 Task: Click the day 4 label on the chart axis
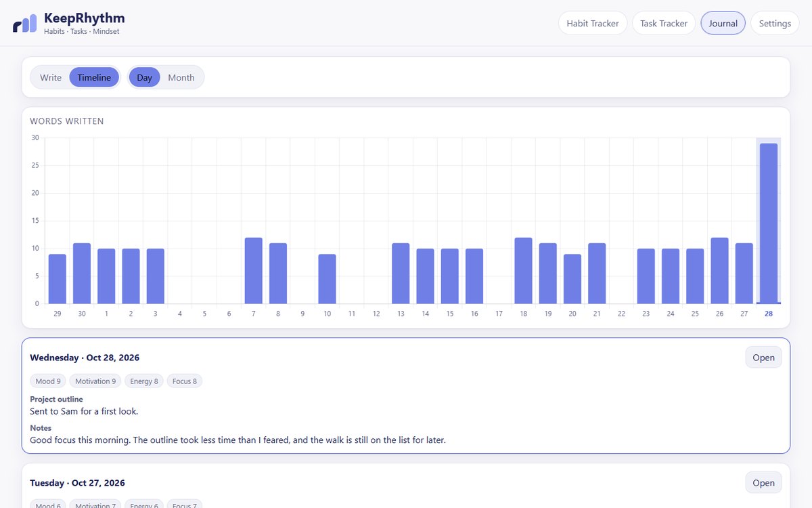click(x=180, y=314)
